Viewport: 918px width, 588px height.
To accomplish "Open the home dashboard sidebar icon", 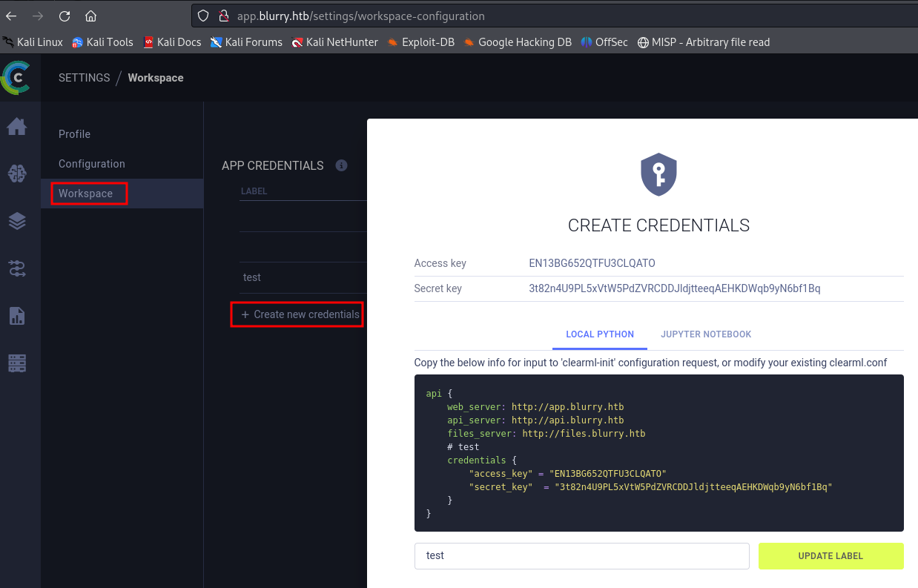I will pos(16,127).
